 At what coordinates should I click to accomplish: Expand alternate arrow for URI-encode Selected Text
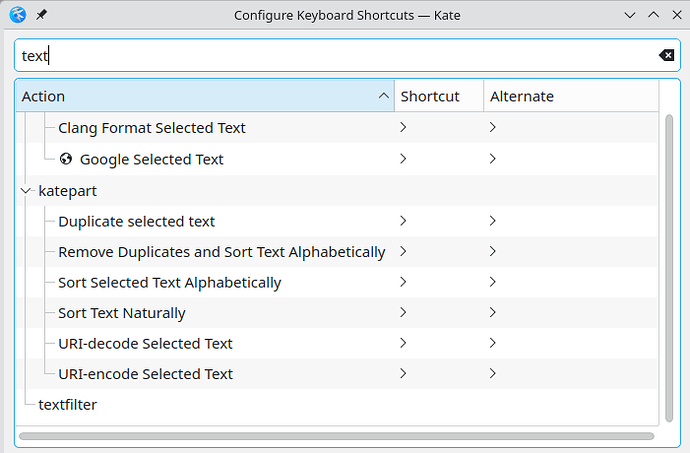click(x=493, y=374)
